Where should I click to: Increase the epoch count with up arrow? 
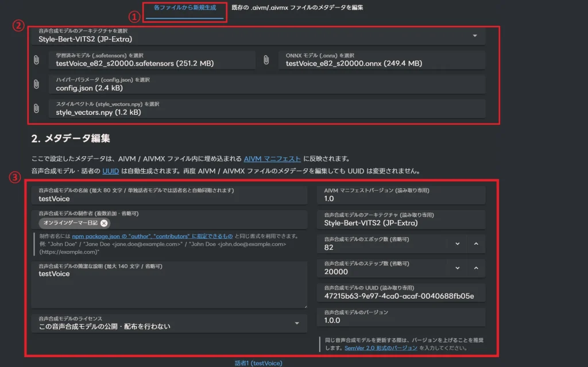point(476,244)
